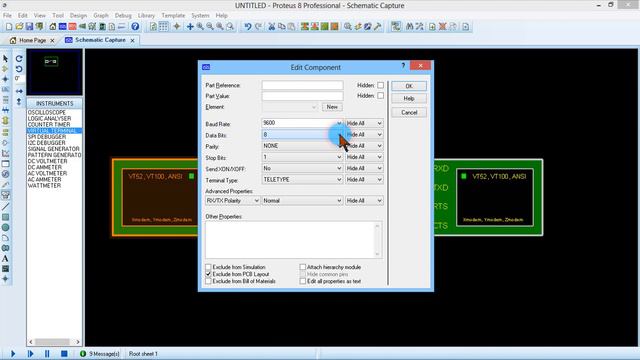This screenshot has width=640, height=360.
Task: Click the Undo arrow icon
Action: 248,27
